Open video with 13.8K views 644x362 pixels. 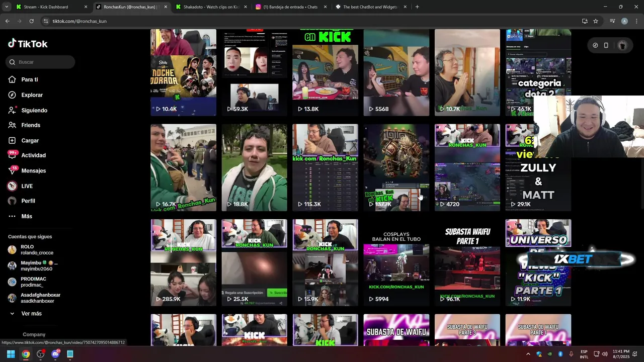325,72
